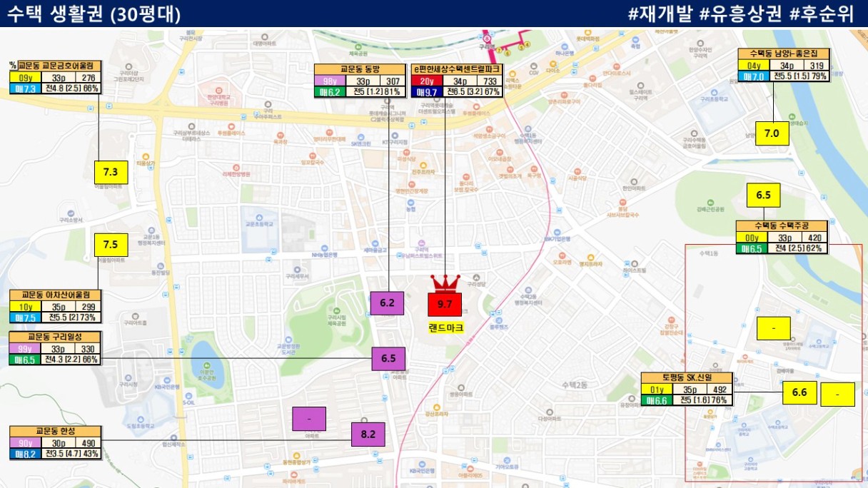The height and width of the screenshot is (488, 868).
Task: Select the purple 8.2 price marker
Action: (368, 434)
